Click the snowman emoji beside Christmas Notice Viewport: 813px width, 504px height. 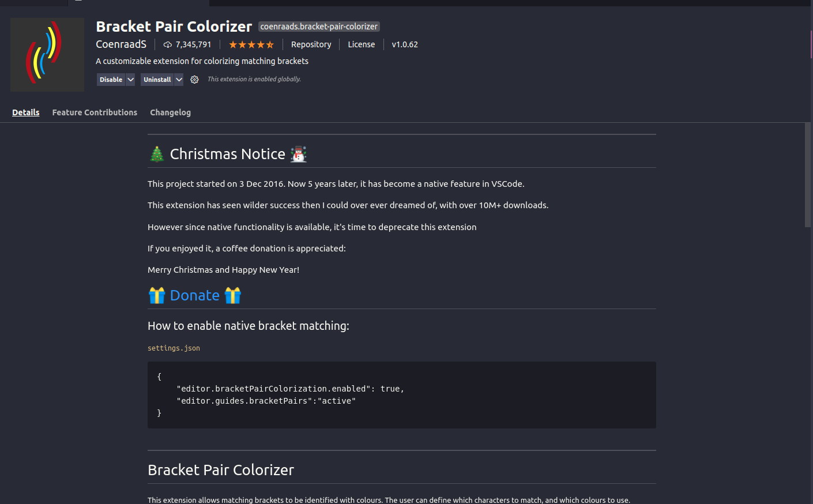[298, 153]
